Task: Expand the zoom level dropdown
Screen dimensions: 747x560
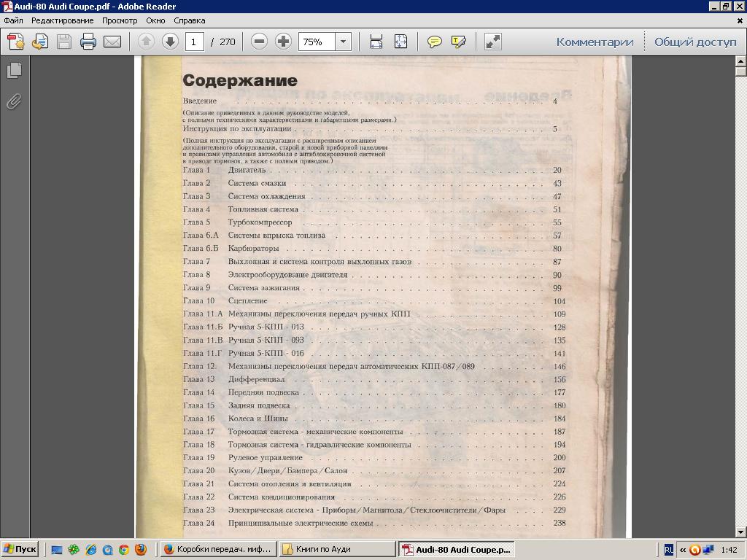Action: (343, 42)
